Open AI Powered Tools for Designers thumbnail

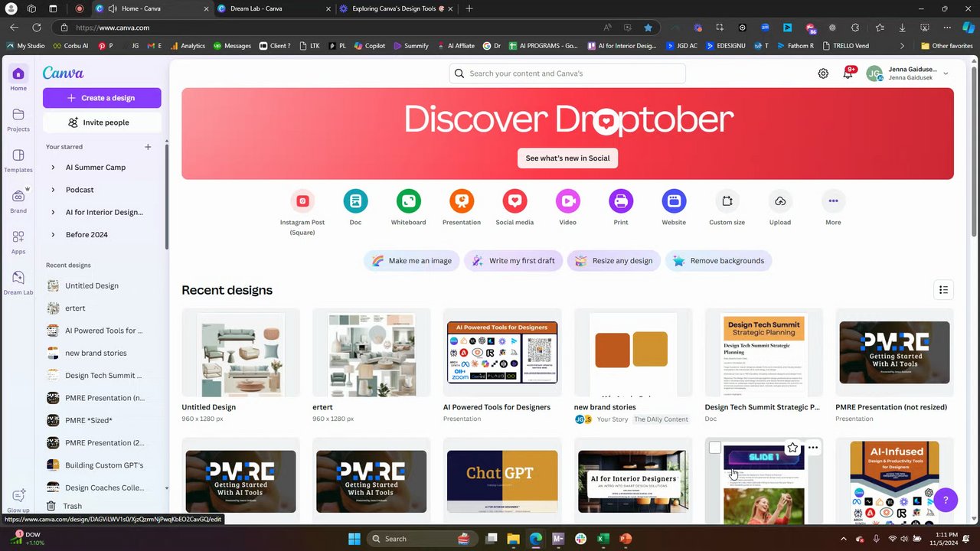[x=502, y=353]
